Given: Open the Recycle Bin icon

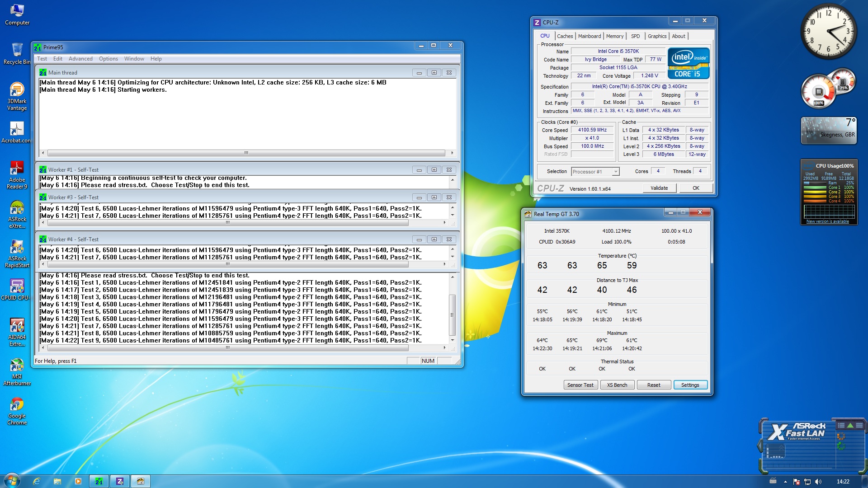Looking at the screenshot, I should click(17, 53).
